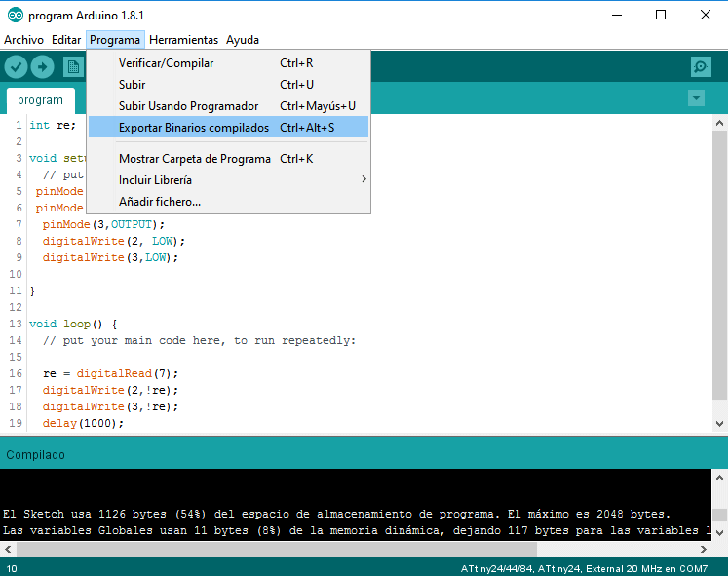
Task: Click horizontal scrollbar right arrow
Action: pyautogui.click(x=704, y=549)
